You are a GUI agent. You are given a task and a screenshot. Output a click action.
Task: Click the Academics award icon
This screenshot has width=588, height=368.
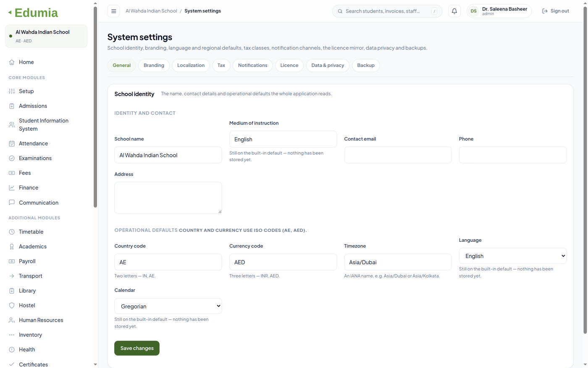click(12, 246)
